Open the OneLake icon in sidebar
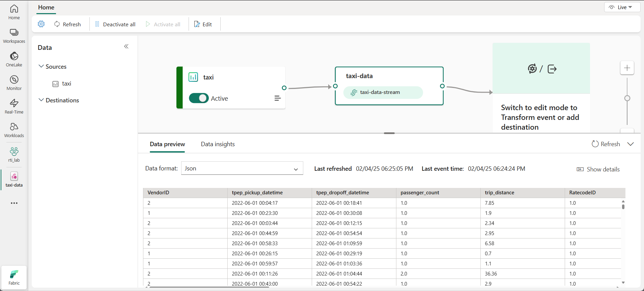 pyautogui.click(x=14, y=56)
